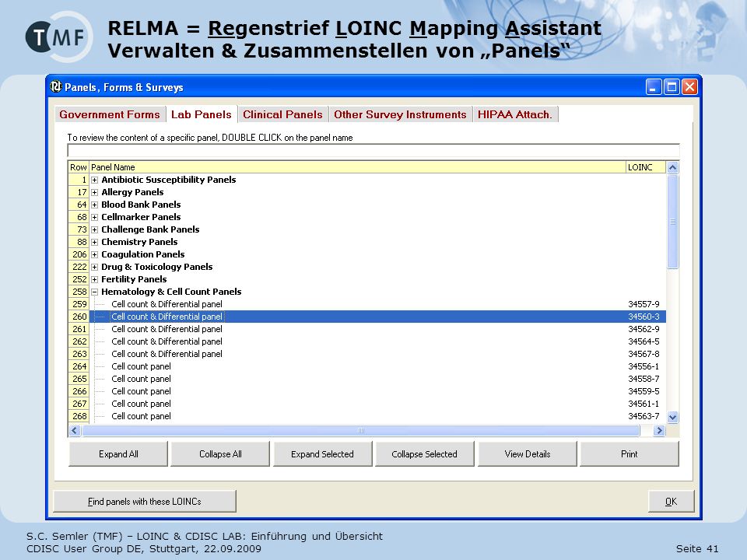The height and width of the screenshot is (560, 747).
Task: Select Cell count panel row 266
Action: [x=377, y=391]
